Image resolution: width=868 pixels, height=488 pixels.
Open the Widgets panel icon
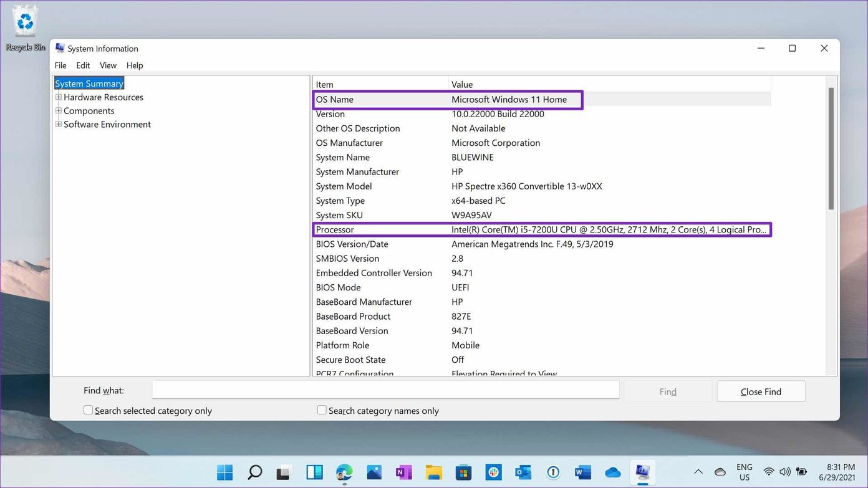(314, 472)
